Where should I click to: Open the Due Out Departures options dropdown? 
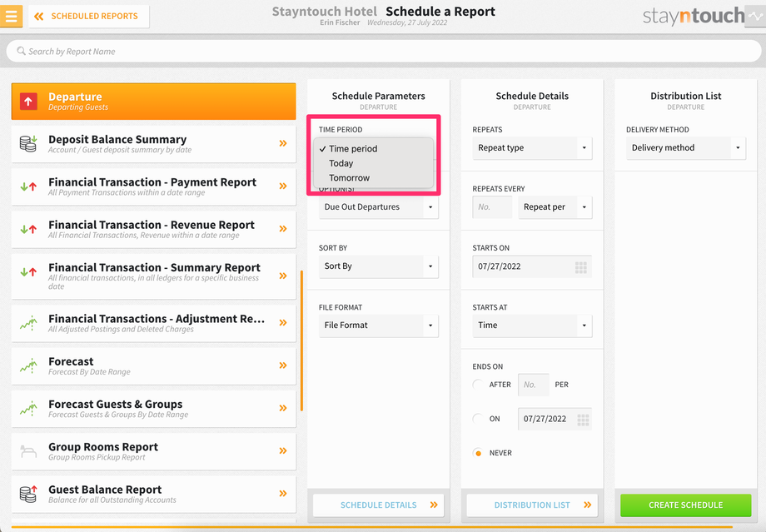(x=379, y=207)
